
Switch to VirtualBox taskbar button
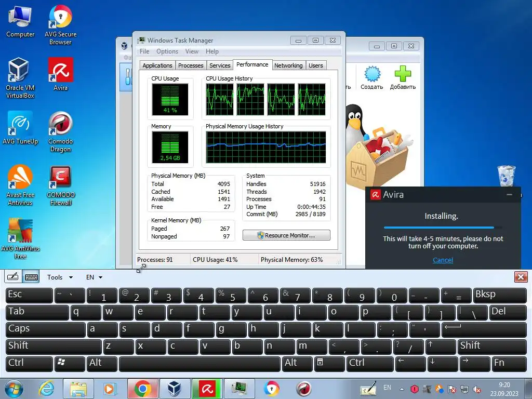pos(175,389)
